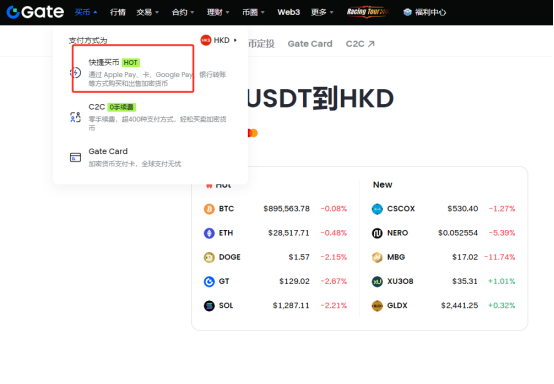Click the Mastercard payment logo
This screenshot has width=554, height=384.
(253, 133)
